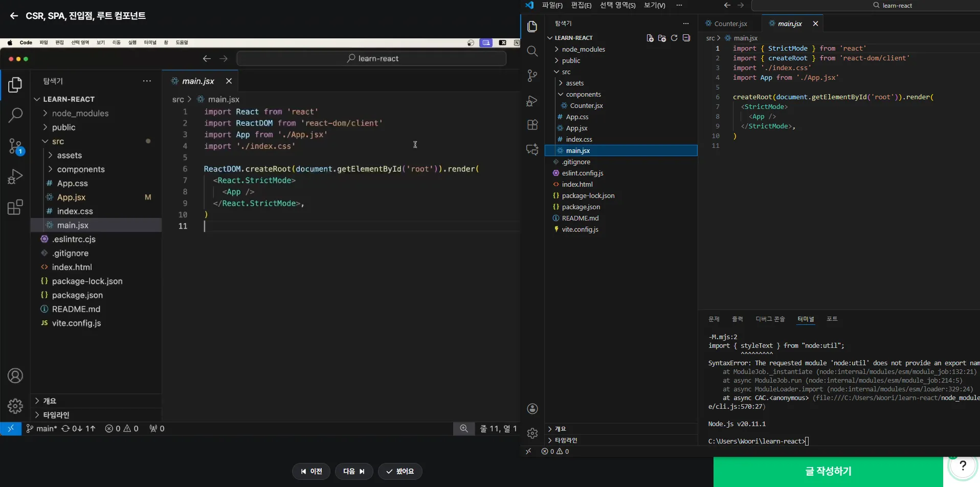Expand the 타임라인 section in the right sidebar
The height and width of the screenshot is (487, 980).
tap(566, 440)
